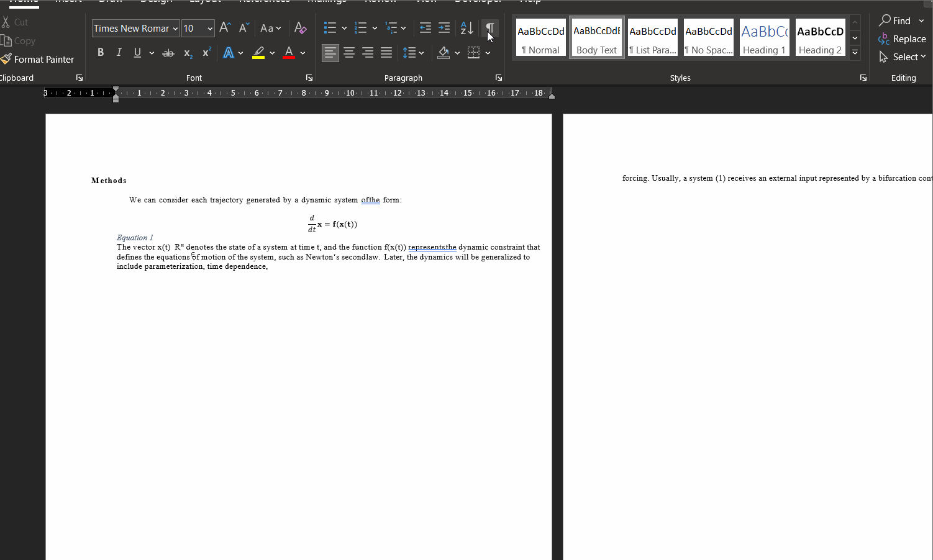This screenshot has width=933, height=560.
Task: Apply strikethrough formatting
Action: (168, 52)
